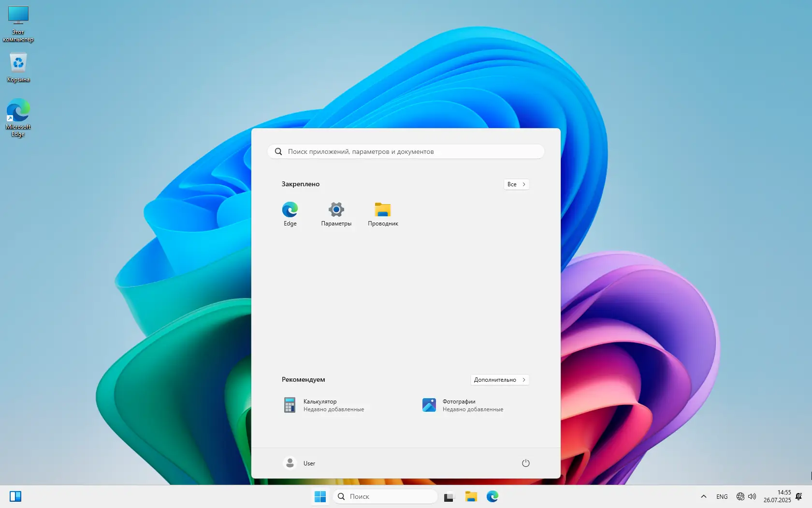This screenshot has width=812, height=508.
Task: Click the Дополнительно button for more recommendations
Action: click(500, 380)
